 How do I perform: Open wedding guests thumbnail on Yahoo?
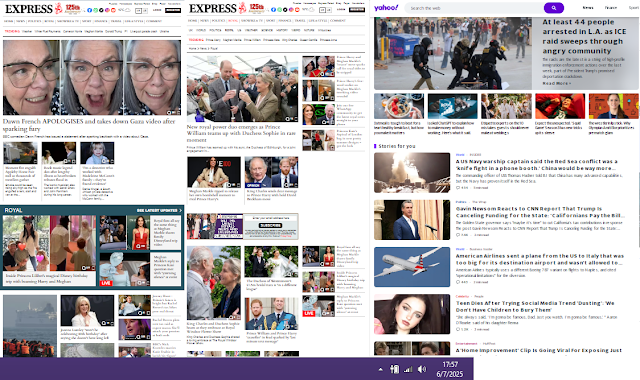tap(506, 106)
